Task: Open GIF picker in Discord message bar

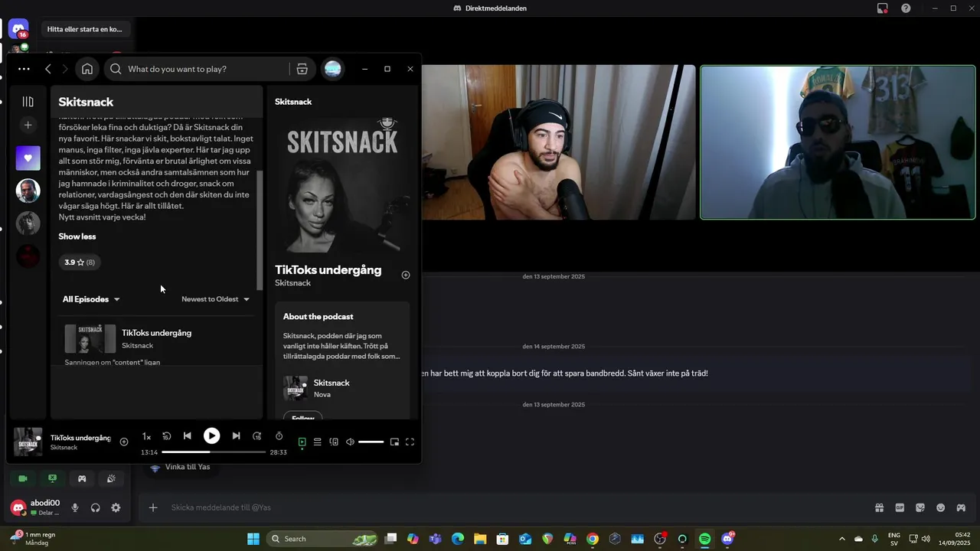Action: [x=900, y=507]
